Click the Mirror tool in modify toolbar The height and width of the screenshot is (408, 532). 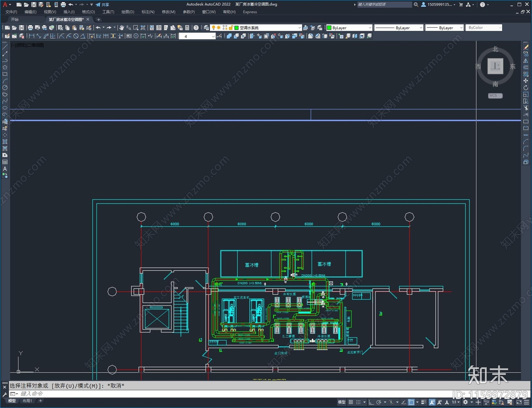pyautogui.click(x=526, y=61)
